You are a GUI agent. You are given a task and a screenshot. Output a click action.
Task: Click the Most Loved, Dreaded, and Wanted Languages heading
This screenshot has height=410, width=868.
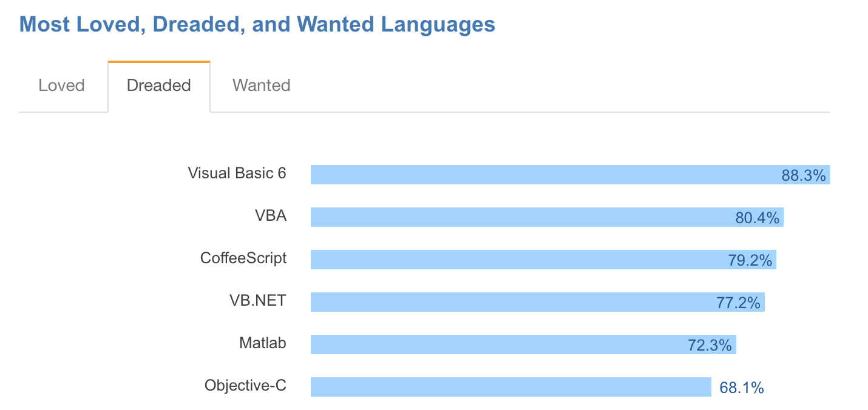coord(257,25)
